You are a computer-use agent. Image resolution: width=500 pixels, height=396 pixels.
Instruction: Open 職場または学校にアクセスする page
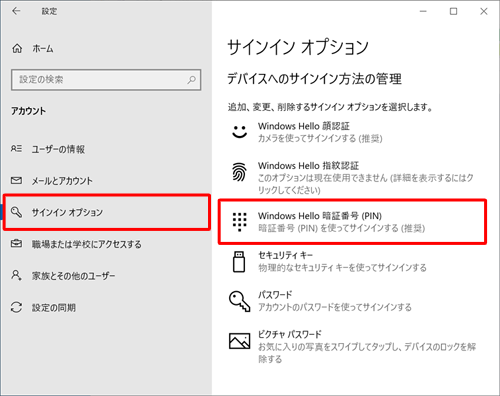click(x=86, y=244)
